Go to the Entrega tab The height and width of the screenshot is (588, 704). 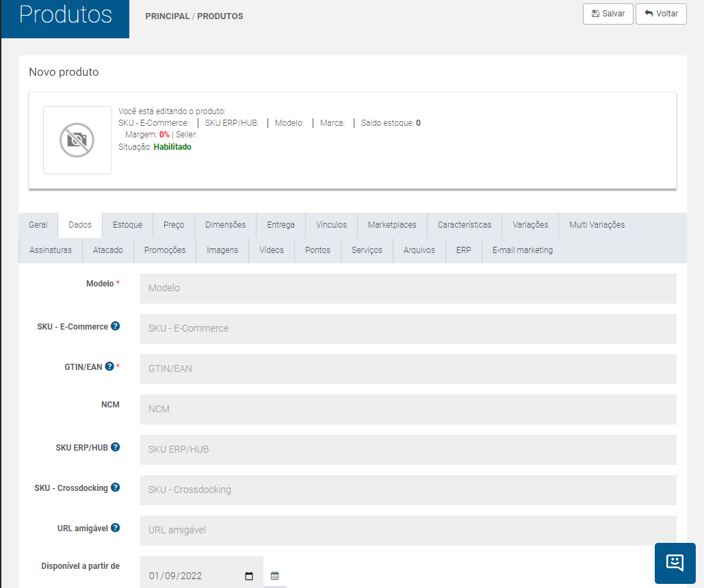click(281, 225)
